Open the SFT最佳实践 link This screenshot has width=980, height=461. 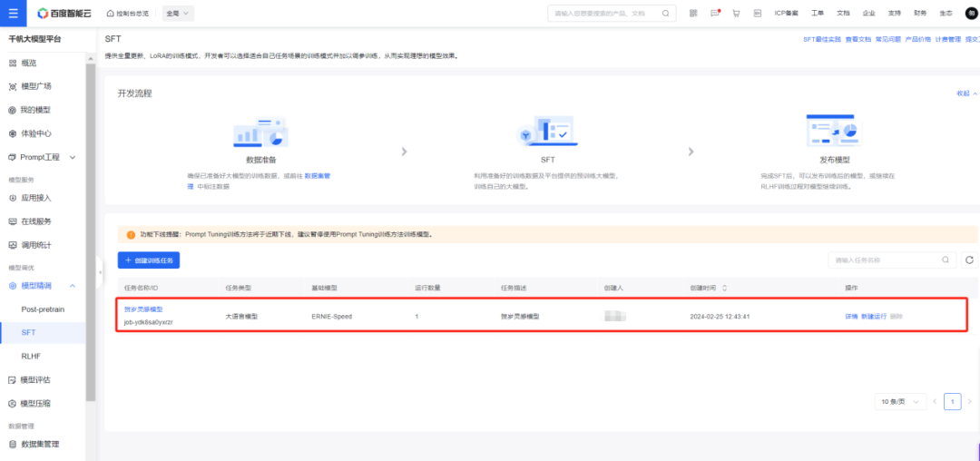coord(822,39)
